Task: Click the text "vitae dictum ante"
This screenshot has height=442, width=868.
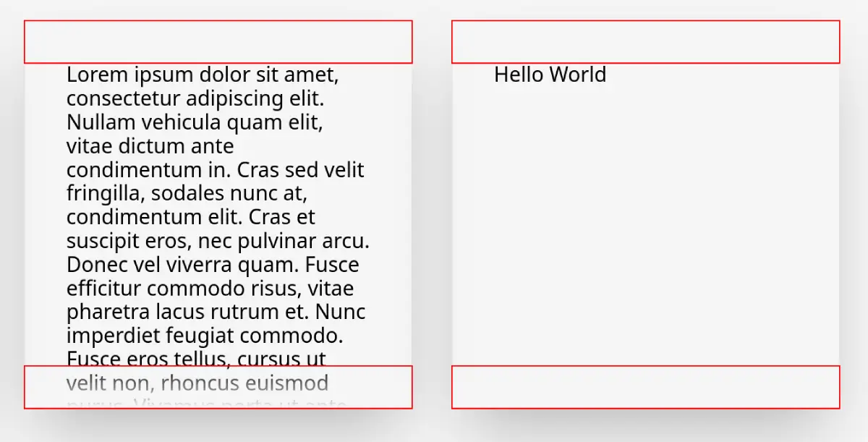Action: point(150,146)
